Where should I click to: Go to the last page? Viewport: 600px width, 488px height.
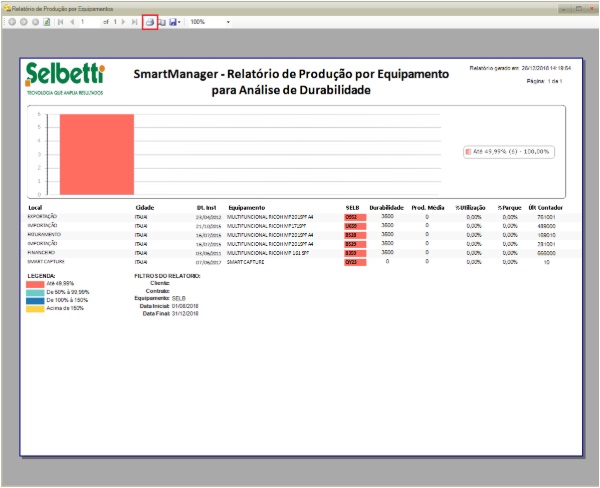coord(134,22)
